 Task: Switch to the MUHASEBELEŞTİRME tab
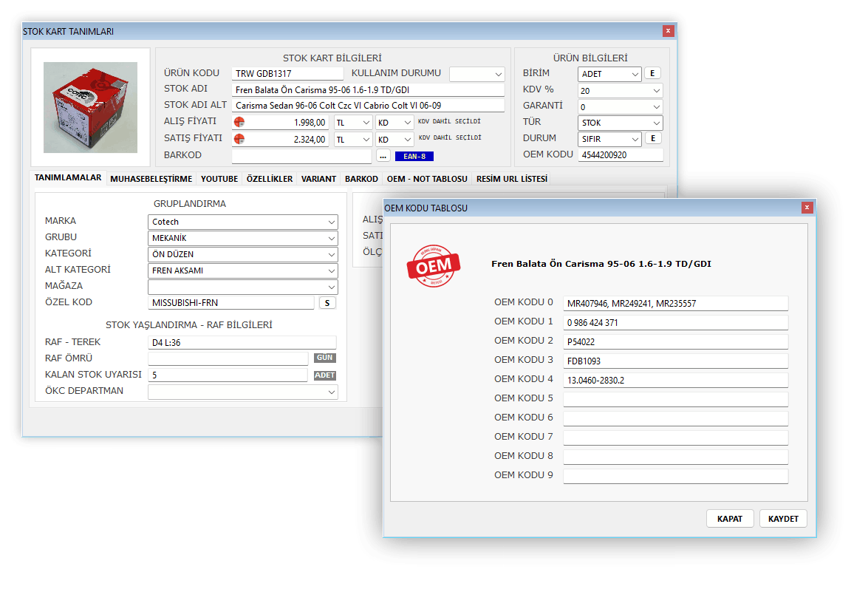(x=151, y=179)
